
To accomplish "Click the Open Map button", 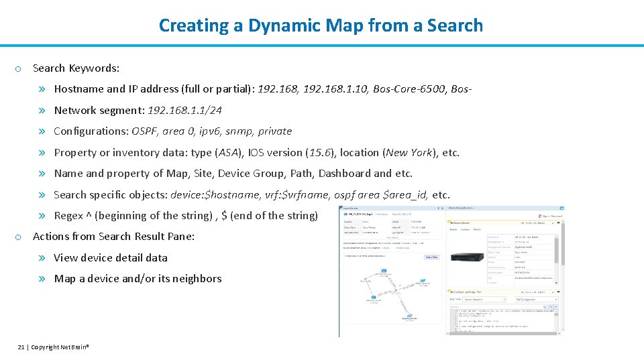I will tap(431, 257).
